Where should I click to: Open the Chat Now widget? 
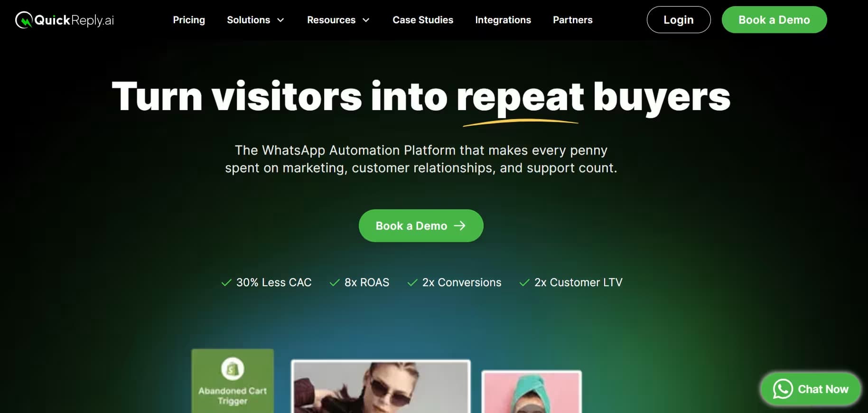(811, 389)
